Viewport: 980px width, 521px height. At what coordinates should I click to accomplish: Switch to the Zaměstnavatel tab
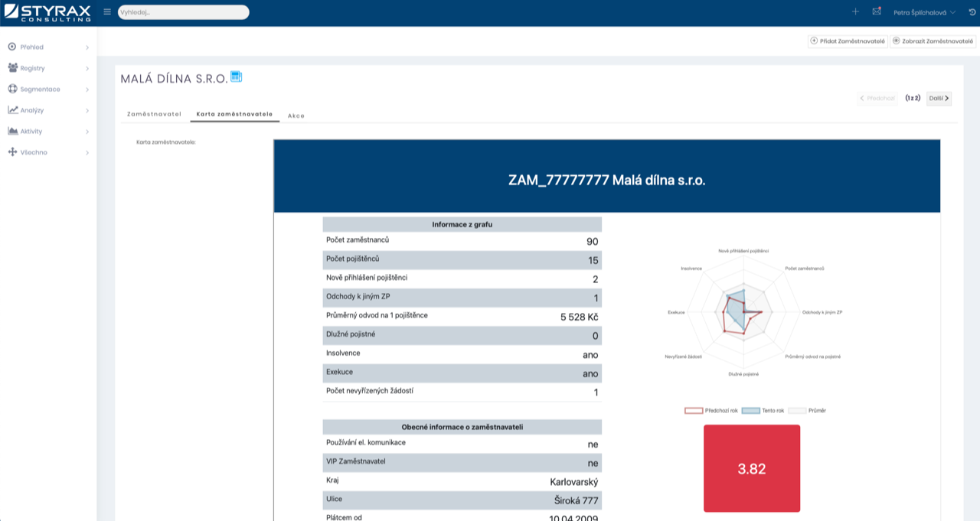pos(154,114)
